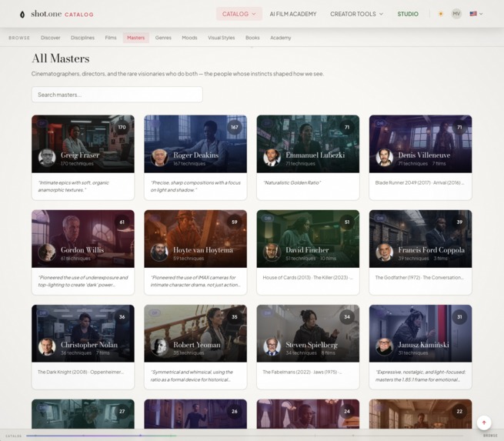
Task: Open AI FILM ACADEMY page
Action: pyautogui.click(x=293, y=14)
